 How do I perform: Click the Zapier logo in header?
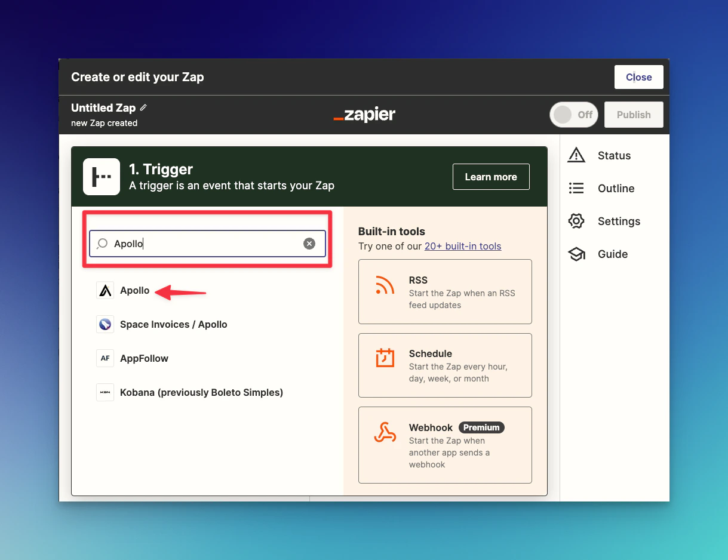tap(364, 115)
